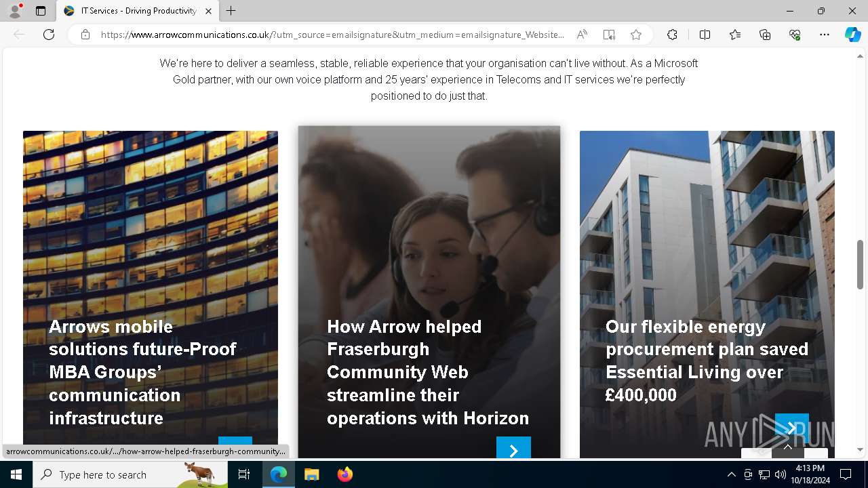Open the browser profile icon
The width and height of the screenshot is (868, 488).
[15, 11]
